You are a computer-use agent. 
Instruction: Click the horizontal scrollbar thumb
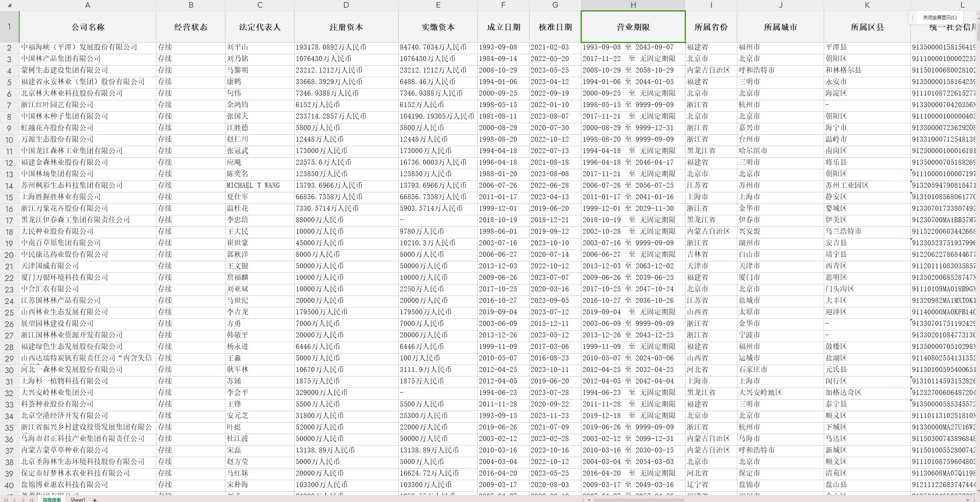click(x=639, y=500)
